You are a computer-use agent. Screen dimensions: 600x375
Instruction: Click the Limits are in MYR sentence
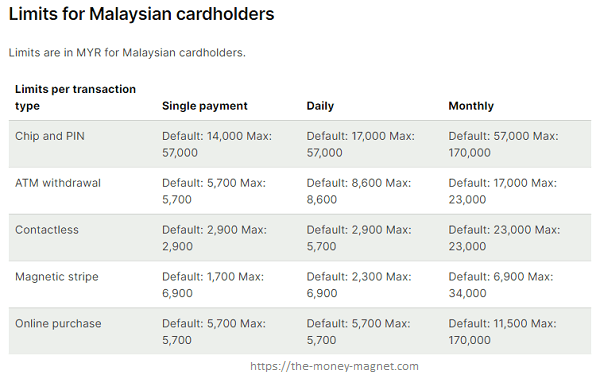tap(127, 52)
